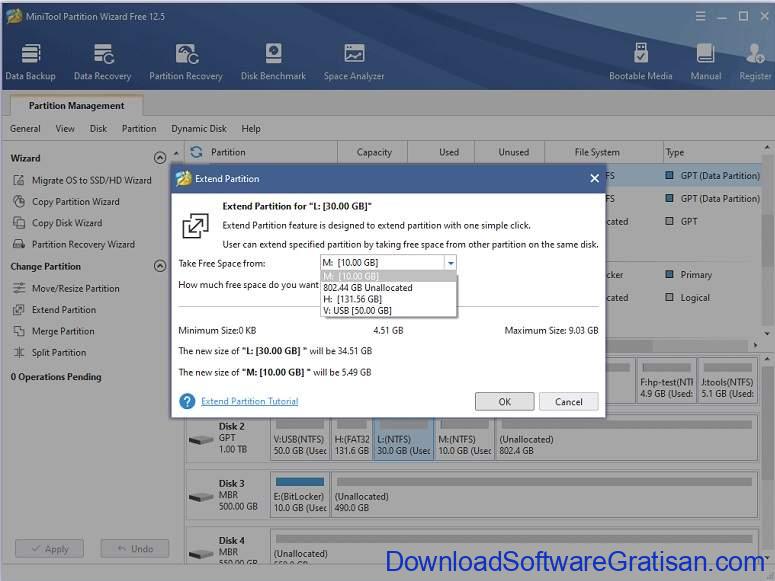Switch to the Partition Management tab
The width and height of the screenshot is (775, 581).
click(x=76, y=106)
